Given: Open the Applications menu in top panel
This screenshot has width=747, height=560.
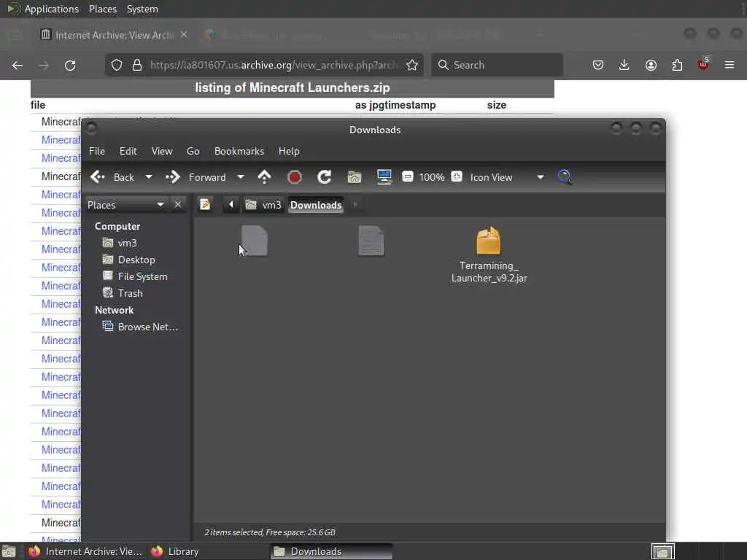Looking at the screenshot, I should (x=52, y=9).
